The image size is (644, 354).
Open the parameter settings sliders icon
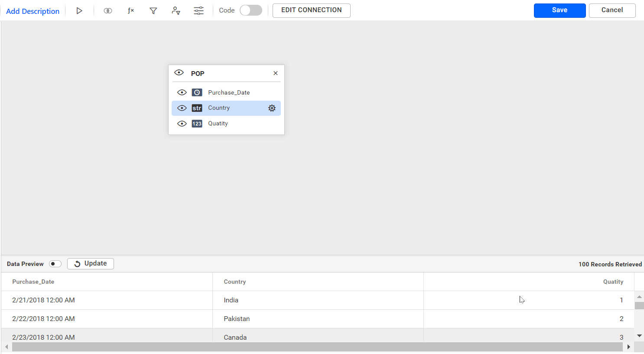point(198,10)
